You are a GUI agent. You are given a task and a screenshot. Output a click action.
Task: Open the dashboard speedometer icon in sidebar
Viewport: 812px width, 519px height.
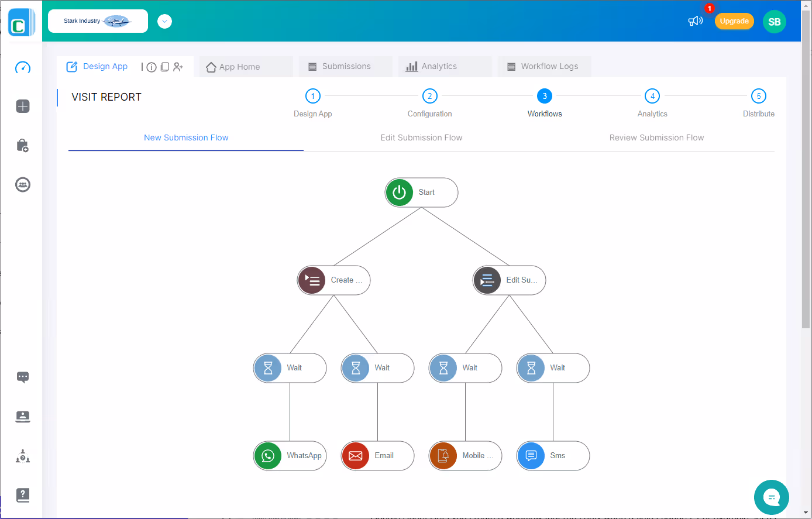tap(23, 67)
